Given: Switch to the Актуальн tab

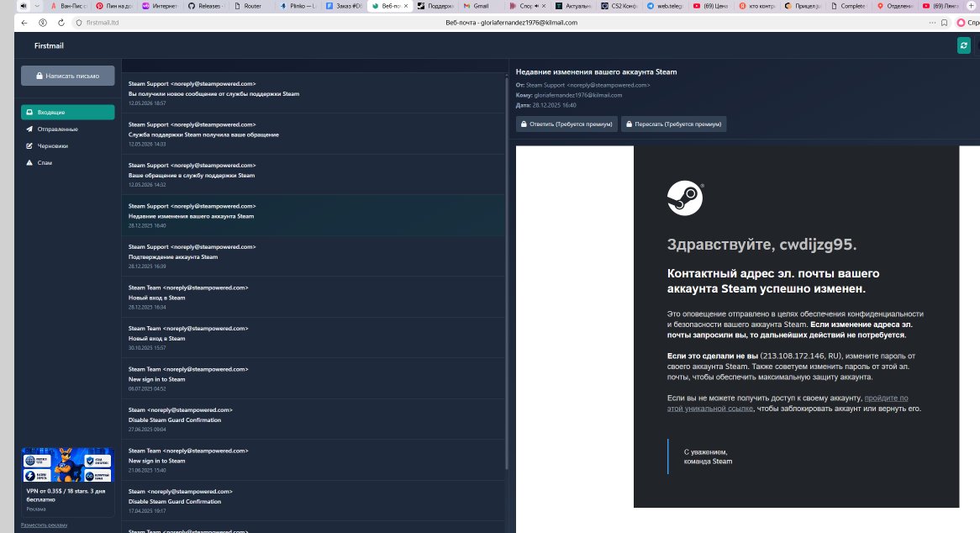Looking at the screenshot, I should tap(572, 6).
